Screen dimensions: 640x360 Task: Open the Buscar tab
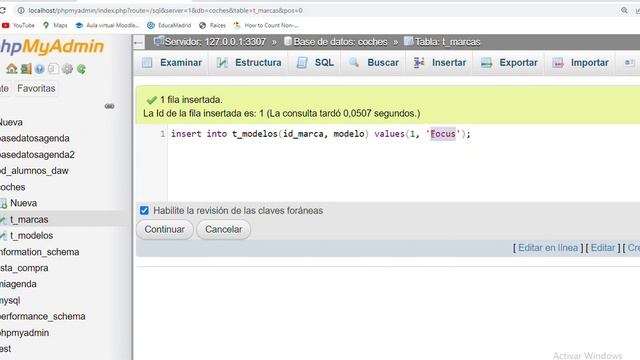coord(373,63)
